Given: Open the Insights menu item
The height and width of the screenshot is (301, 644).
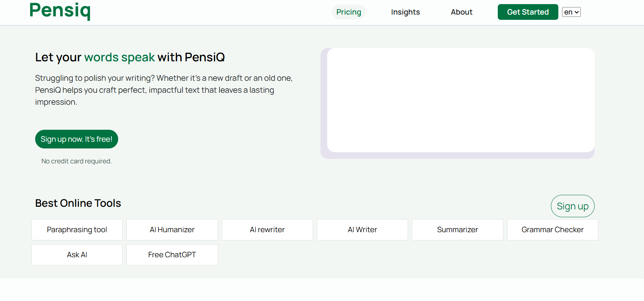Looking at the screenshot, I should 405,12.
